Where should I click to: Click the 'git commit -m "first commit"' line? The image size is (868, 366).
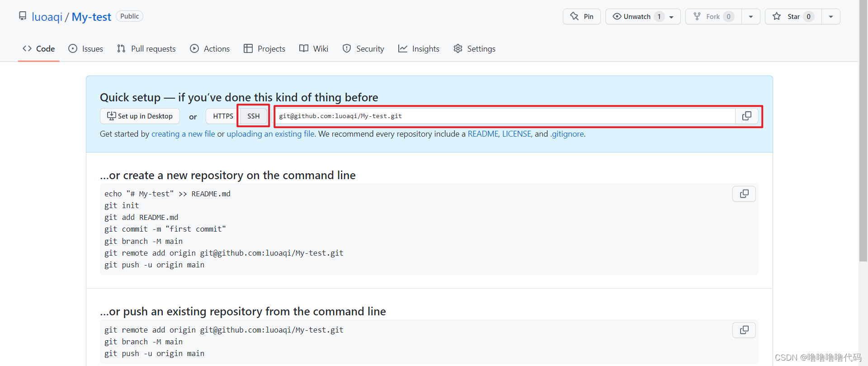(x=165, y=229)
